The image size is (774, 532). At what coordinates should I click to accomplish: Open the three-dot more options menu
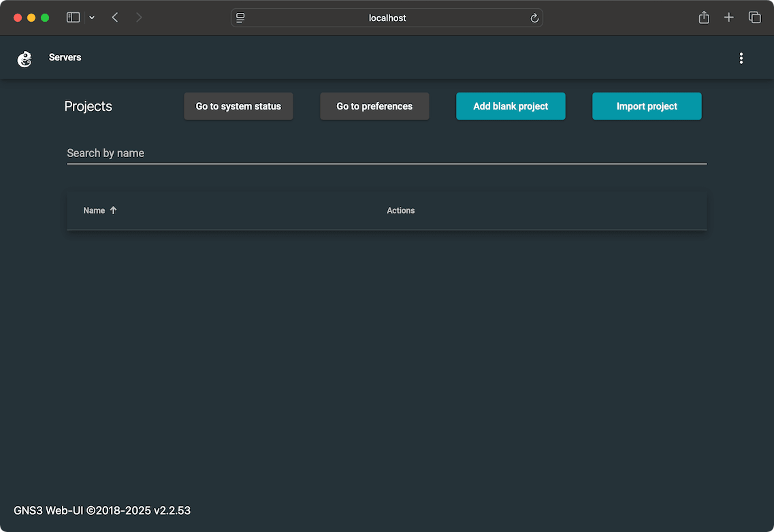tap(741, 59)
